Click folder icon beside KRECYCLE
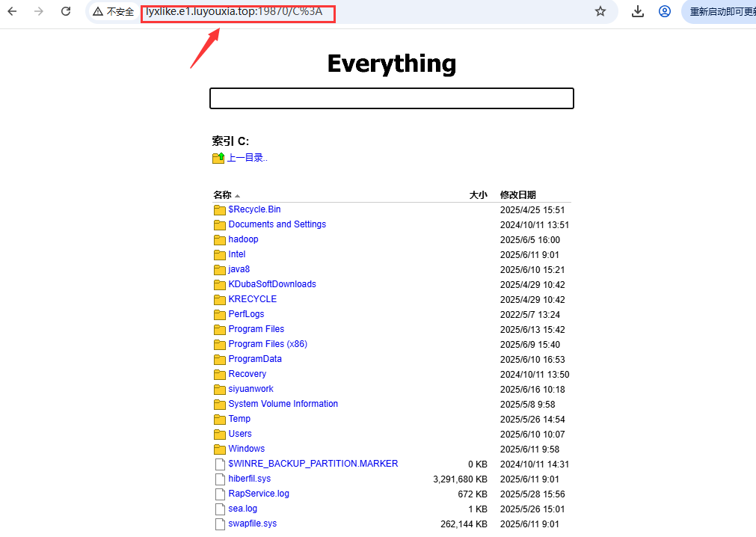Image resolution: width=756 pixels, height=537 pixels. click(x=220, y=299)
